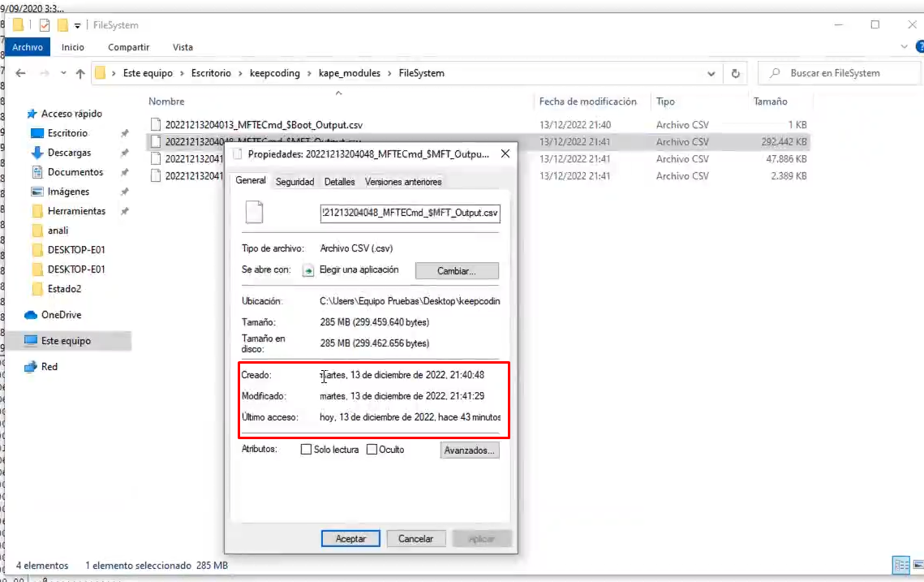Open the recent locations dropdown arrow
Screen dimensions: 924x582
pyautogui.click(x=62, y=73)
